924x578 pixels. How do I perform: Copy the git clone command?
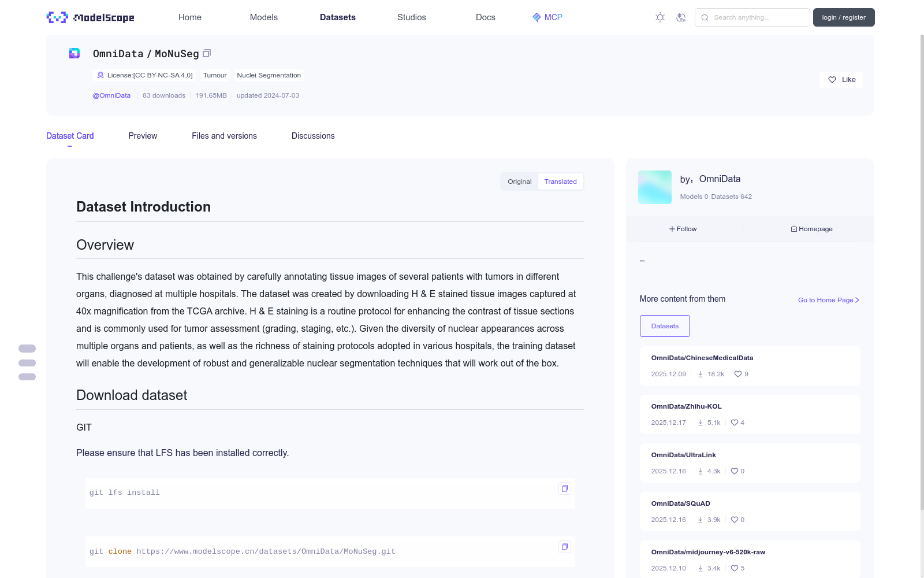pos(565,547)
